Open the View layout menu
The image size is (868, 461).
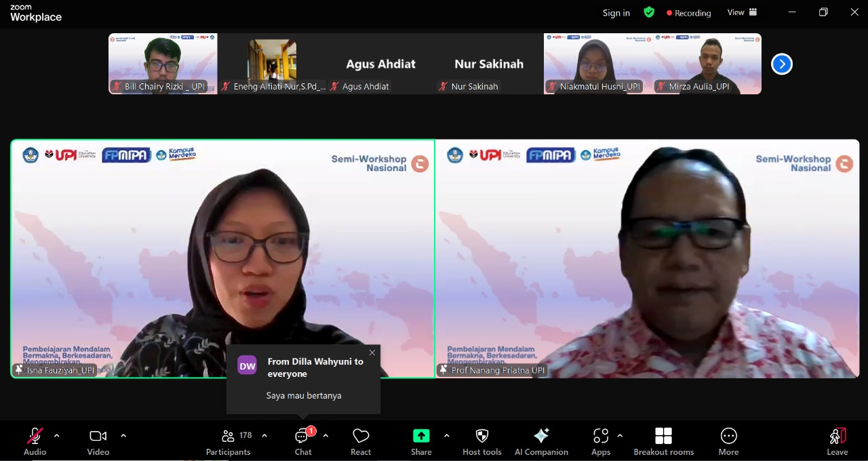tap(742, 12)
